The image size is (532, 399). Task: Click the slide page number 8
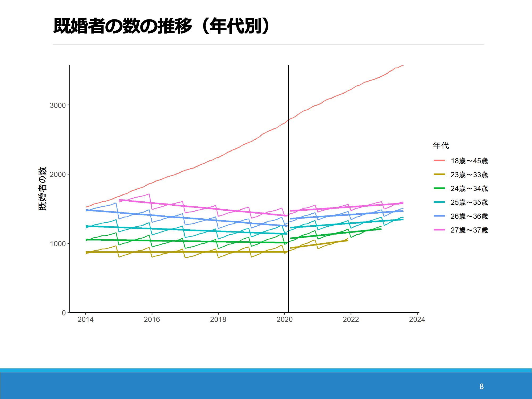pyautogui.click(x=481, y=386)
